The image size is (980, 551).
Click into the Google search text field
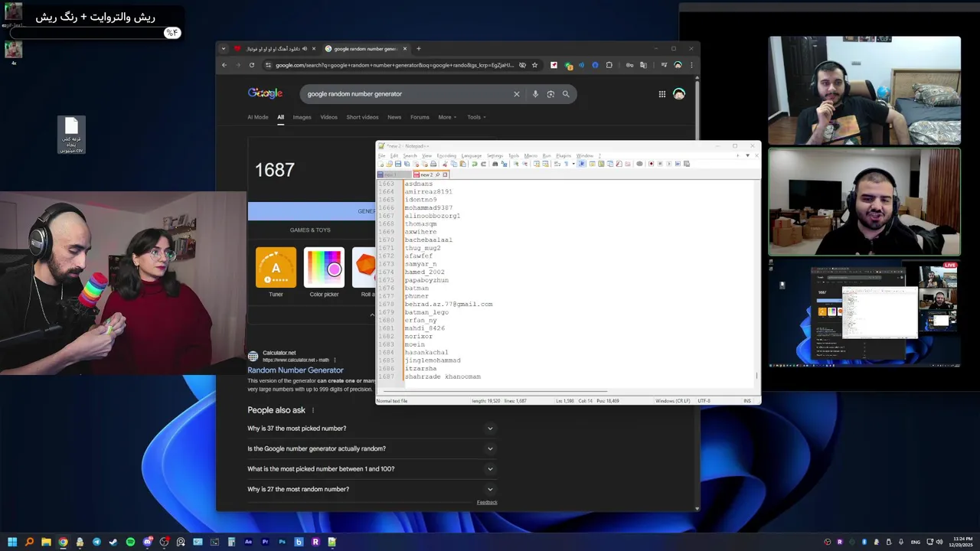coord(406,94)
